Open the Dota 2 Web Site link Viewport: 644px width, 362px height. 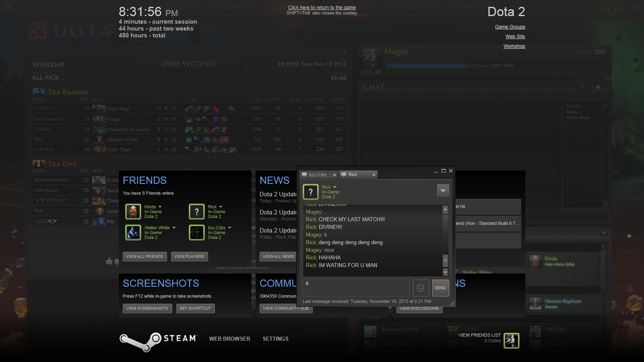(x=515, y=37)
